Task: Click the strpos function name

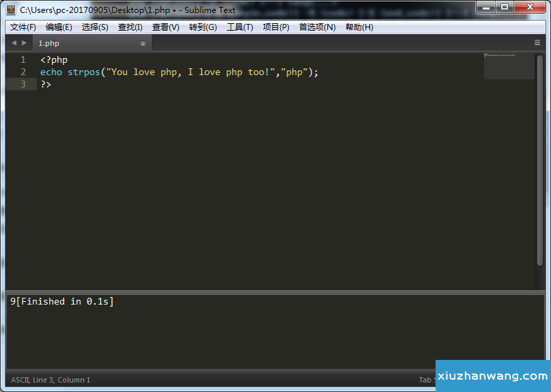Action: (83, 72)
